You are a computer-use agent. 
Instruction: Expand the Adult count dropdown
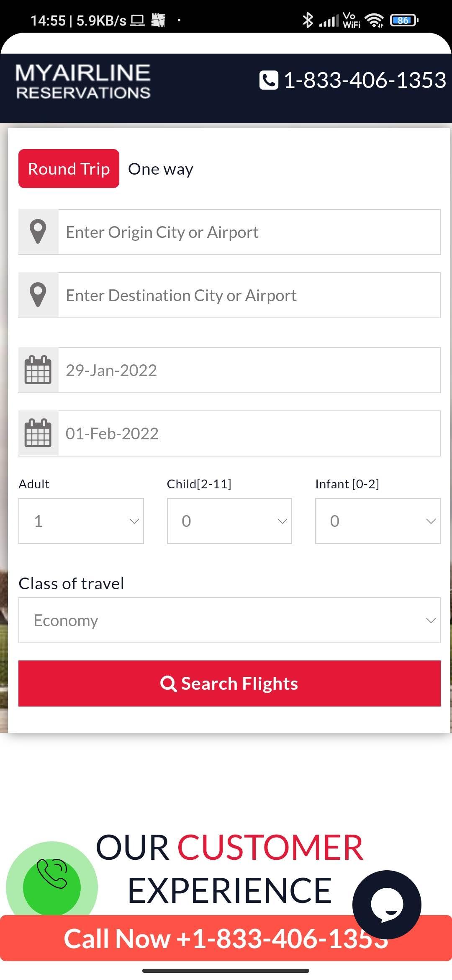[x=81, y=521]
